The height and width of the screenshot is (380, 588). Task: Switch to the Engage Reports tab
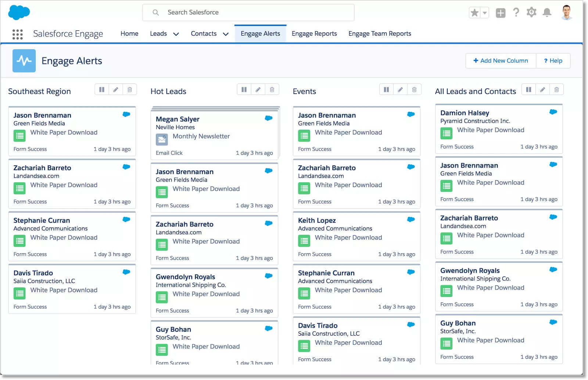314,34
